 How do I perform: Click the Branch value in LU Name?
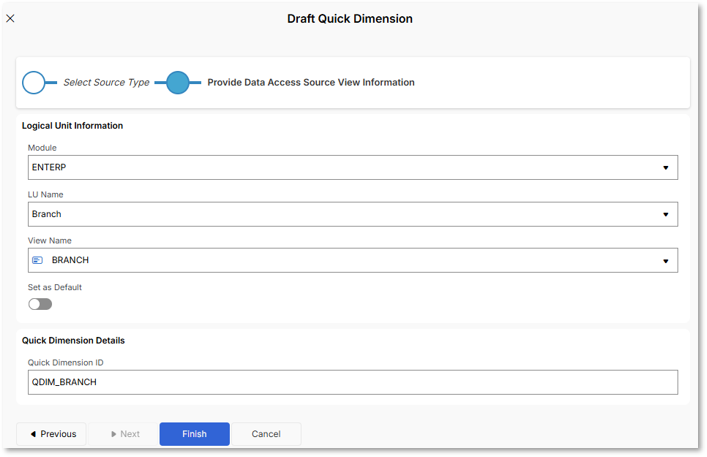tap(46, 214)
